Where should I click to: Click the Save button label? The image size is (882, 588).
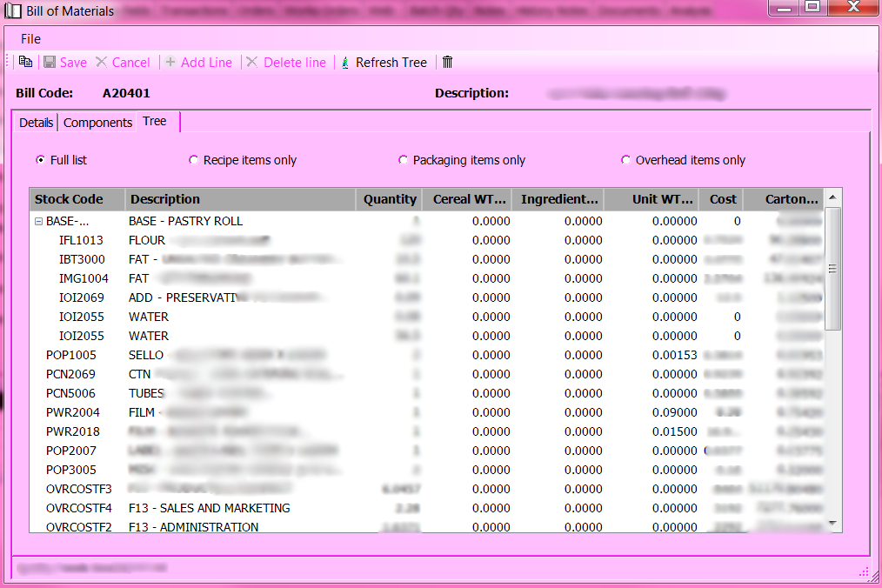click(x=73, y=63)
